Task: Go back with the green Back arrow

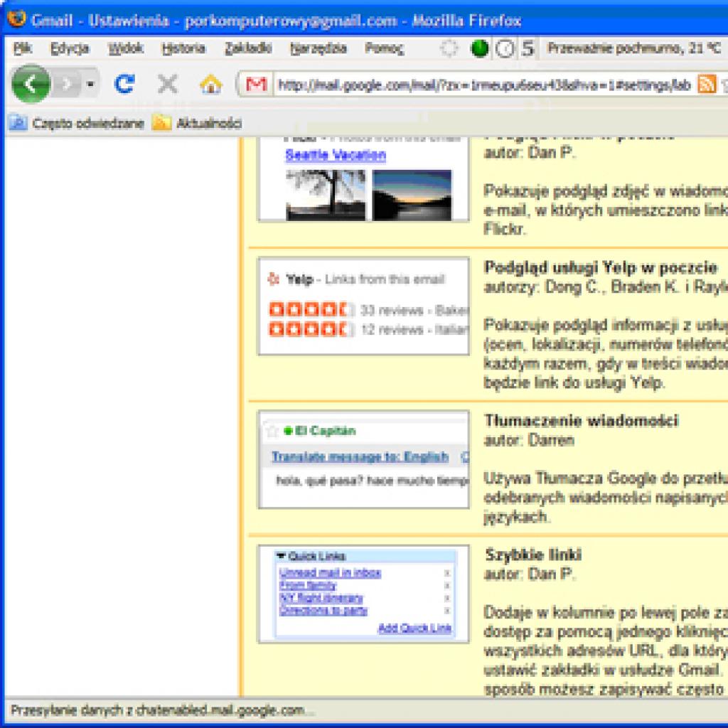Action: 31,84
